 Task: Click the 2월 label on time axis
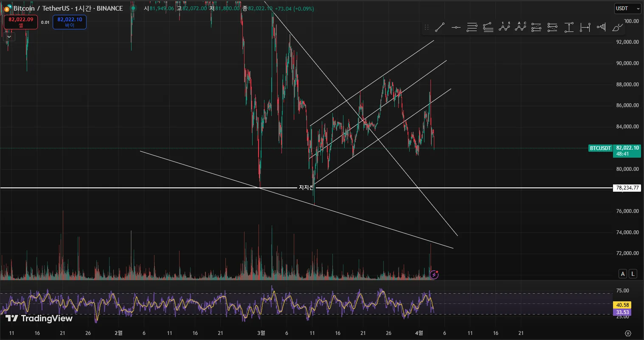[118, 333]
